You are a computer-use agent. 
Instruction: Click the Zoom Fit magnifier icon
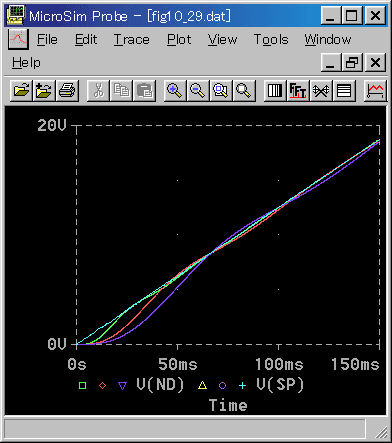[x=244, y=90]
